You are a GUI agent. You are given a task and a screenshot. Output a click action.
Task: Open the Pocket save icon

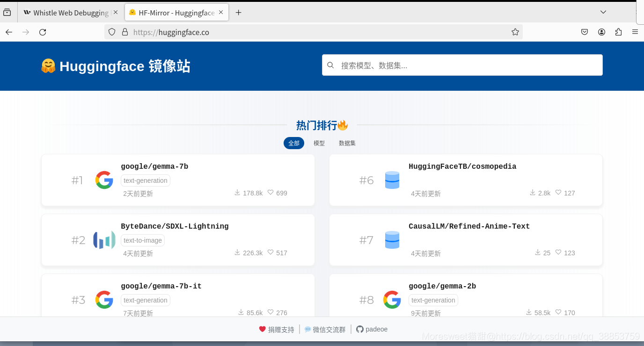[x=585, y=32]
